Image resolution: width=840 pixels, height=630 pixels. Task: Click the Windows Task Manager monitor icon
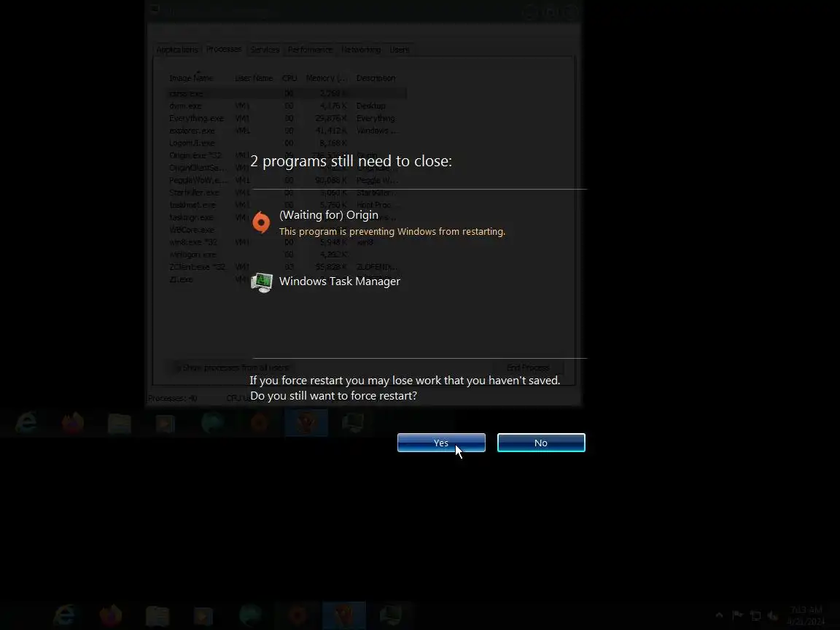pyautogui.click(x=262, y=282)
